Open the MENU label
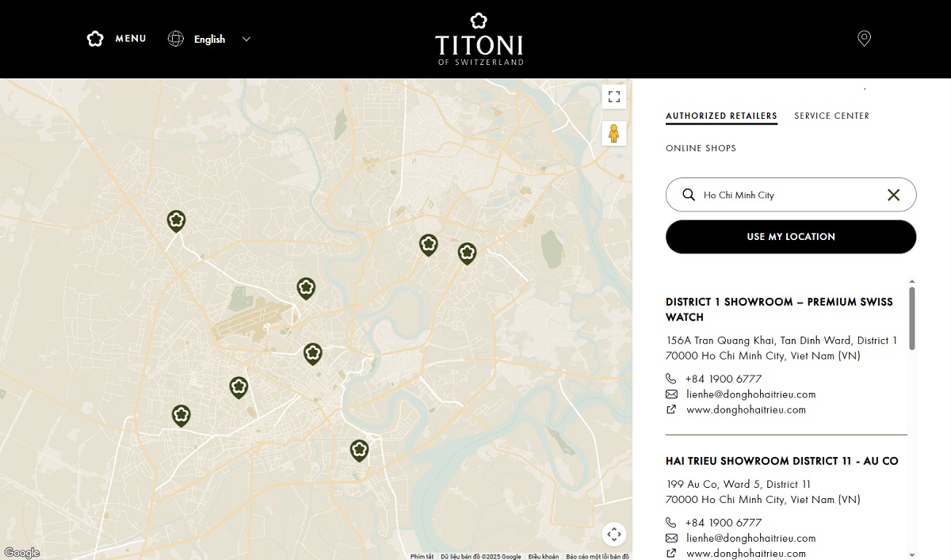The image size is (951, 560). point(131,39)
